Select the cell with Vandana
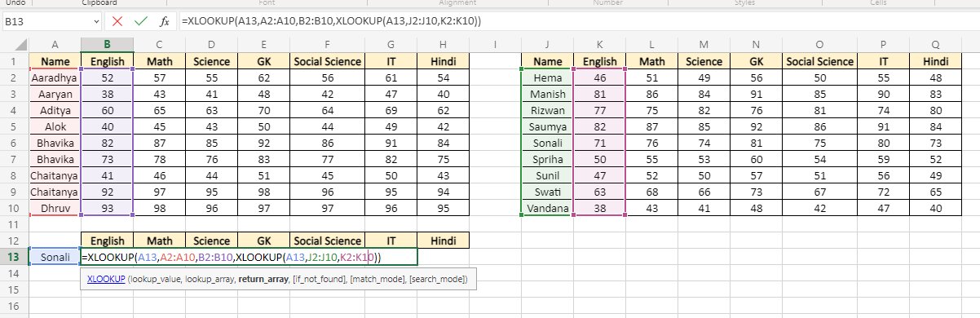Image resolution: width=980 pixels, height=318 pixels. pyautogui.click(x=548, y=208)
